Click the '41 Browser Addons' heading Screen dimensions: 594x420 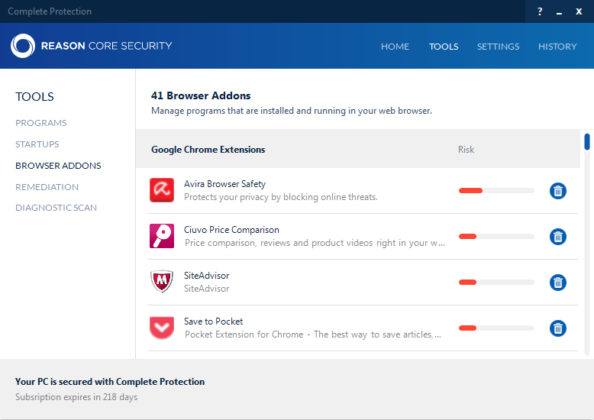point(201,95)
